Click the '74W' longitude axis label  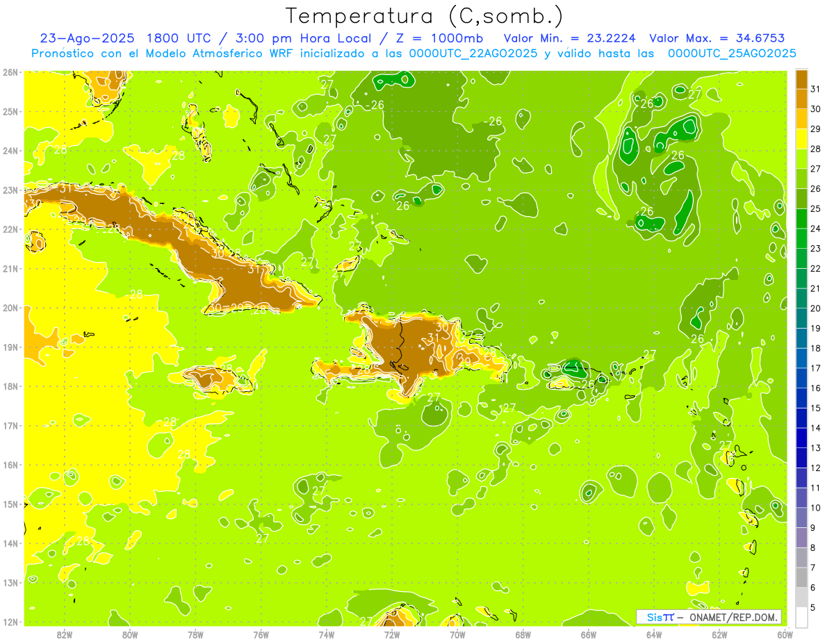click(326, 634)
